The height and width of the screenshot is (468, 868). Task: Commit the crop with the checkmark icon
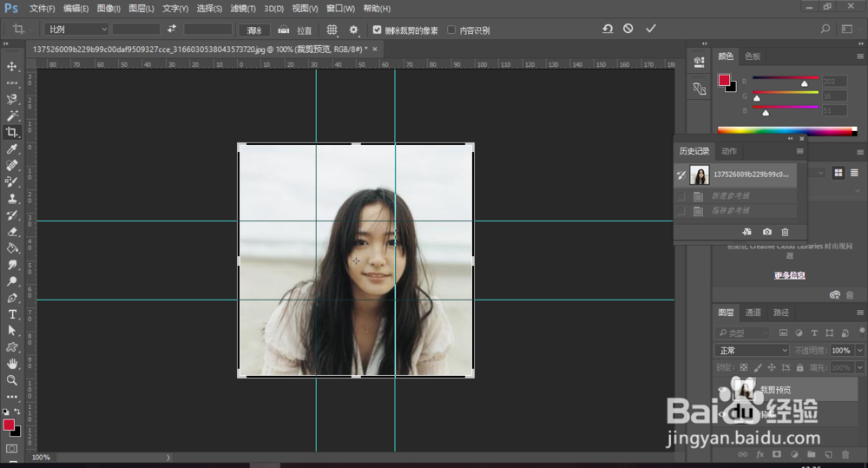[651, 29]
